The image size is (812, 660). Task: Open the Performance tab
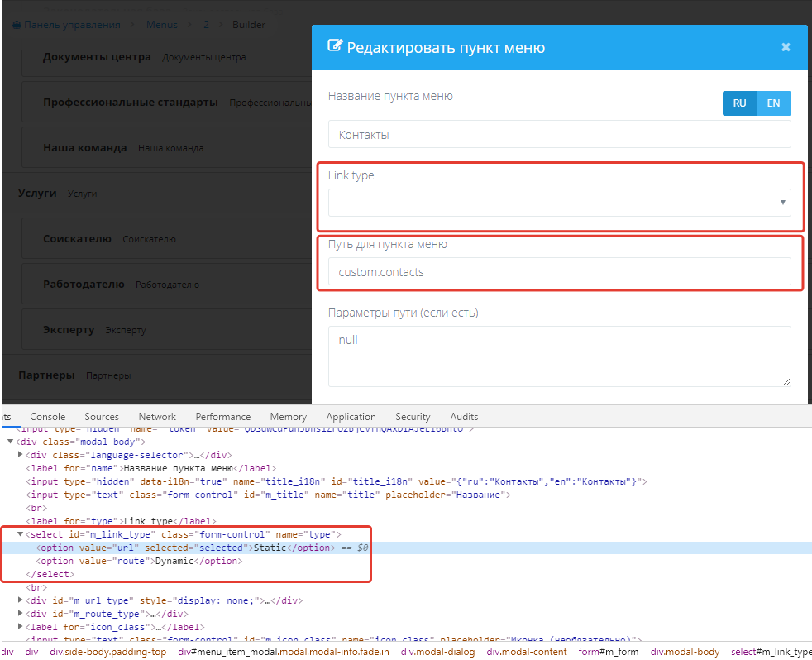[x=223, y=416]
